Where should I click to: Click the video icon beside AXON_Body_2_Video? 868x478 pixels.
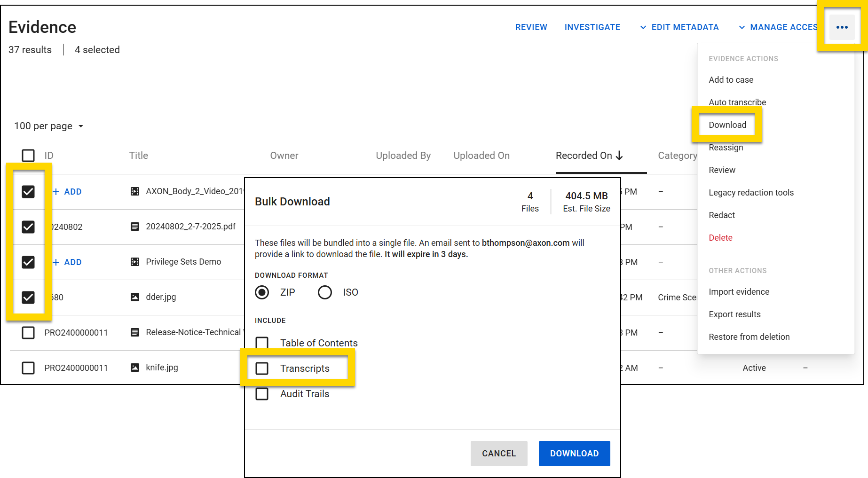coord(134,191)
